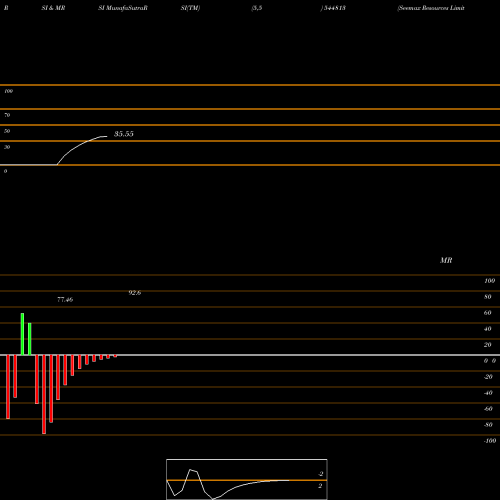500x500 pixels.
Task: Open the mini line chart thumbnail at the bottom
Action: pyautogui.click(x=247, y=479)
